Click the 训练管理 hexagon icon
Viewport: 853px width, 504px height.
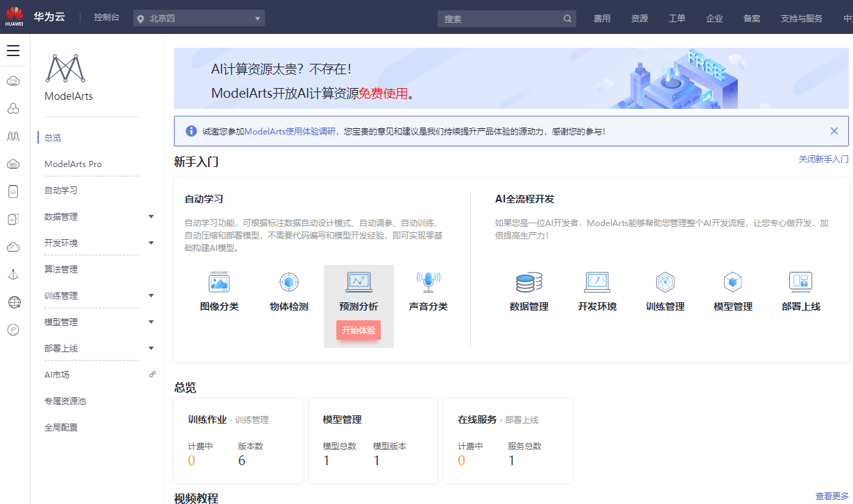click(x=665, y=282)
